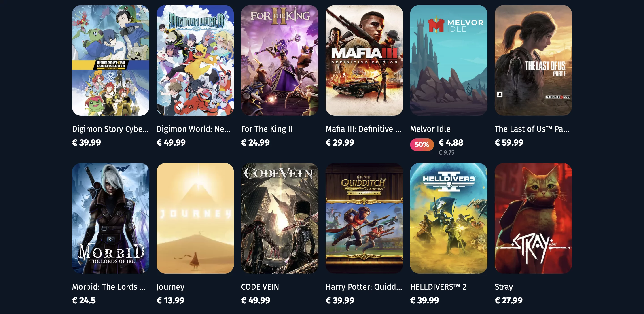Click the 50% discount badge on Melvor Idle
Viewport: 644px width, 314px height.
(x=422, y=144)
